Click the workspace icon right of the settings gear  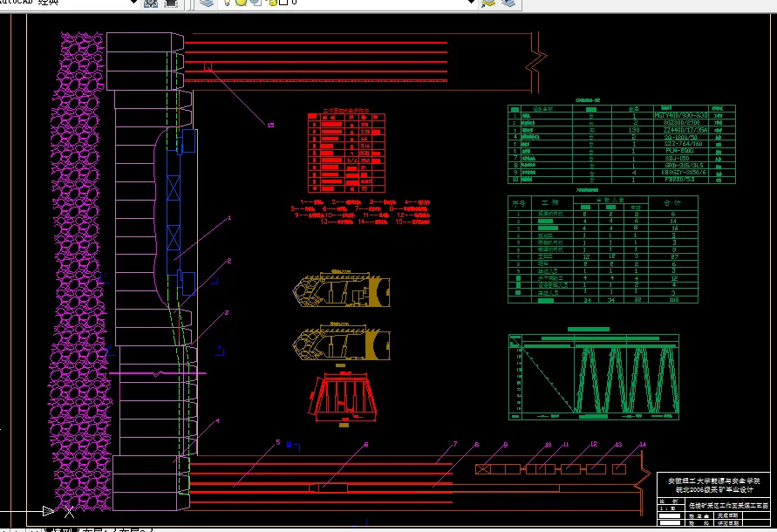point(170,3)
